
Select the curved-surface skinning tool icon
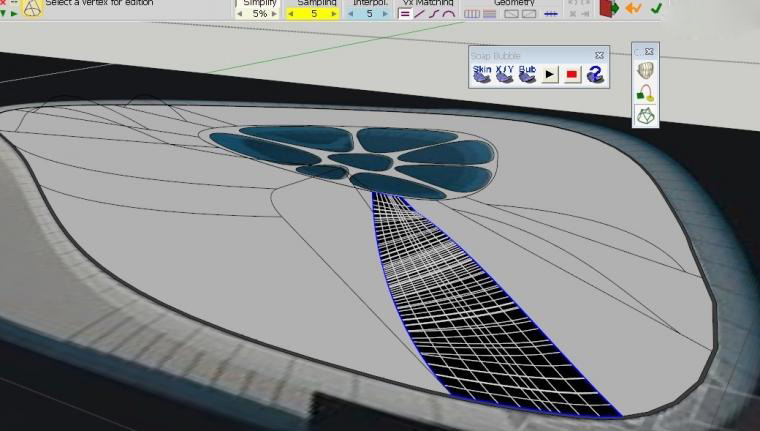pyautogui.click(x=646, y=71)
